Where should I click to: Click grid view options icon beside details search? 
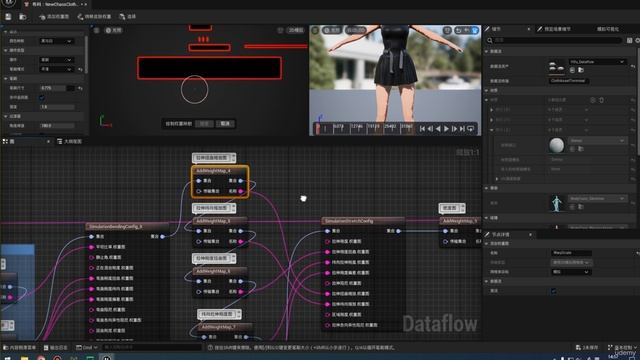630,40
